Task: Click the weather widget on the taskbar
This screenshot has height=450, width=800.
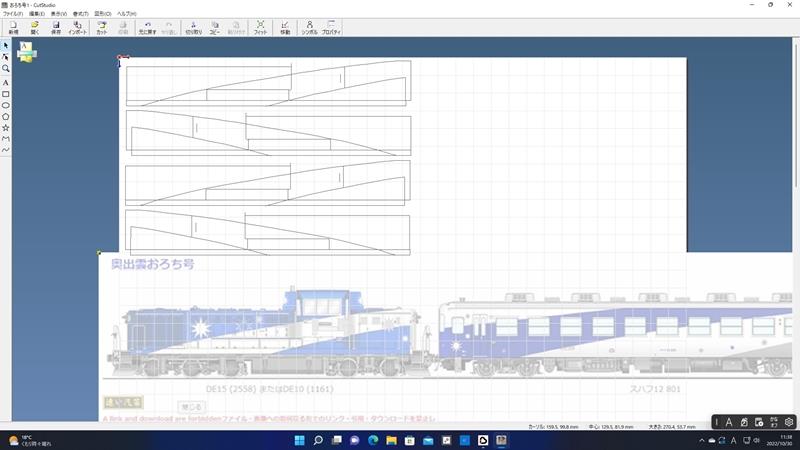Action: 30,440
